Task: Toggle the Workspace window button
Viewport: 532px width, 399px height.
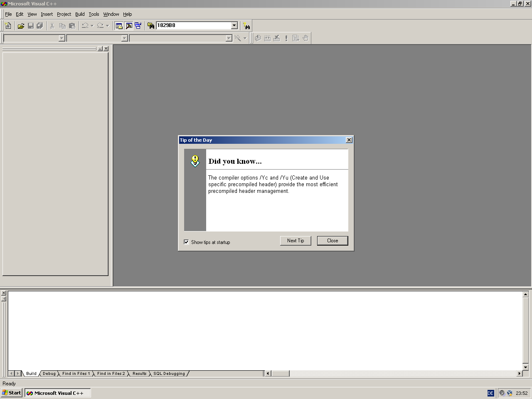Action: coord(119,26)
